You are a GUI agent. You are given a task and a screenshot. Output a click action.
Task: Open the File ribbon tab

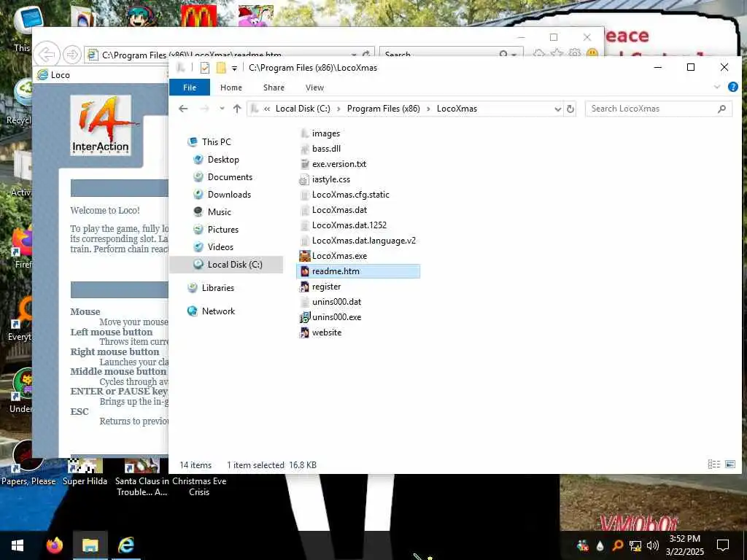click(x=190, y=87)
